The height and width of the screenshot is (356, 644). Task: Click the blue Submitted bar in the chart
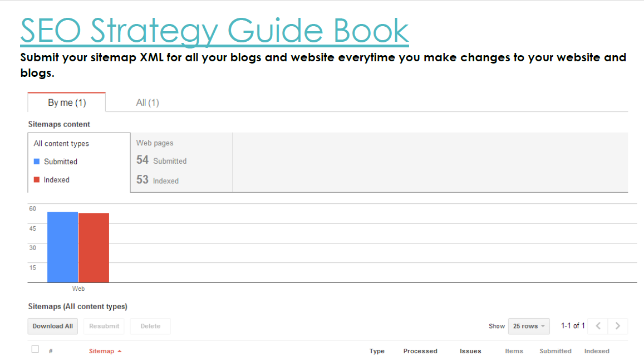62,248
